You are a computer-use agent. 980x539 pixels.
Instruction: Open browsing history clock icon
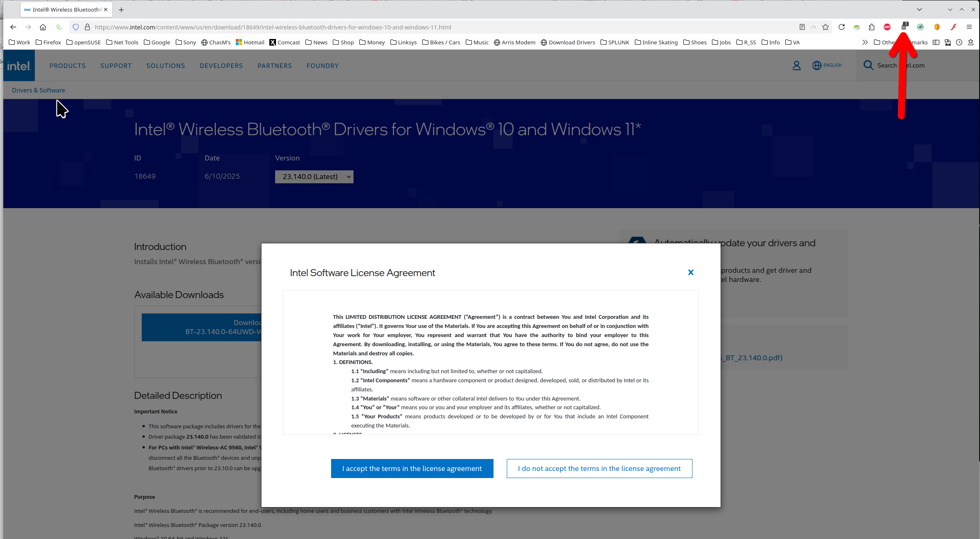pyautogui.click(x=959, y=42)
